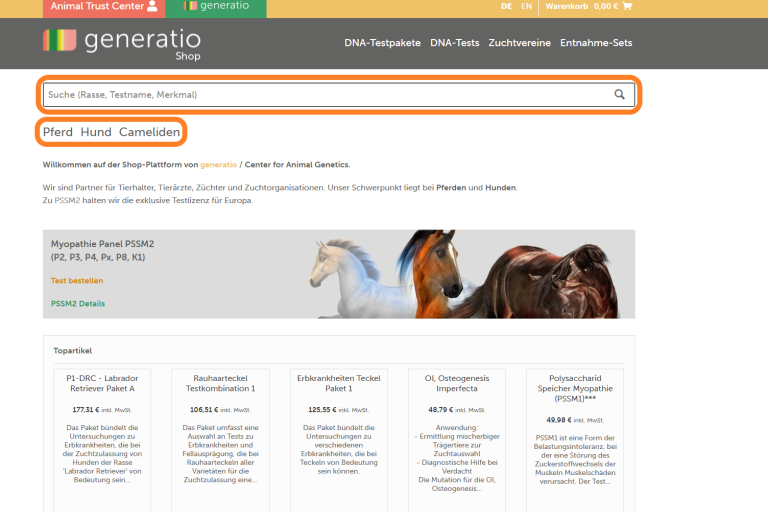Click the price 49,98 €
This screenshot has height=512, width=768.
(559, 420)
